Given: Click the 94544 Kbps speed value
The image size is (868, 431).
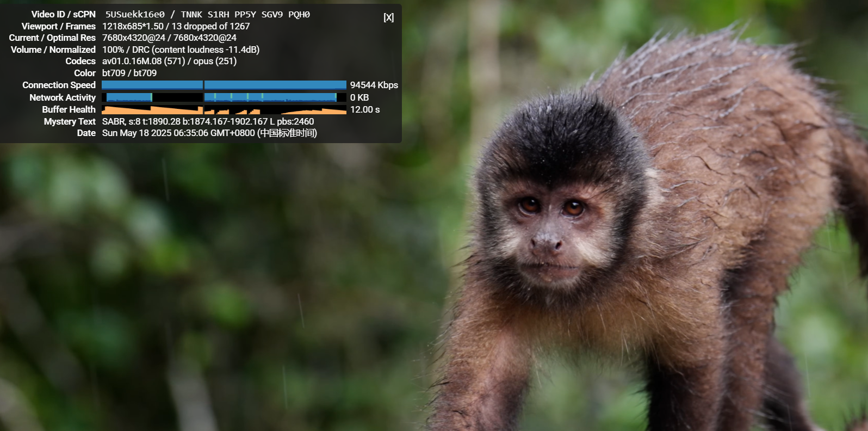Looking at the screenshot, I should 374,85.
